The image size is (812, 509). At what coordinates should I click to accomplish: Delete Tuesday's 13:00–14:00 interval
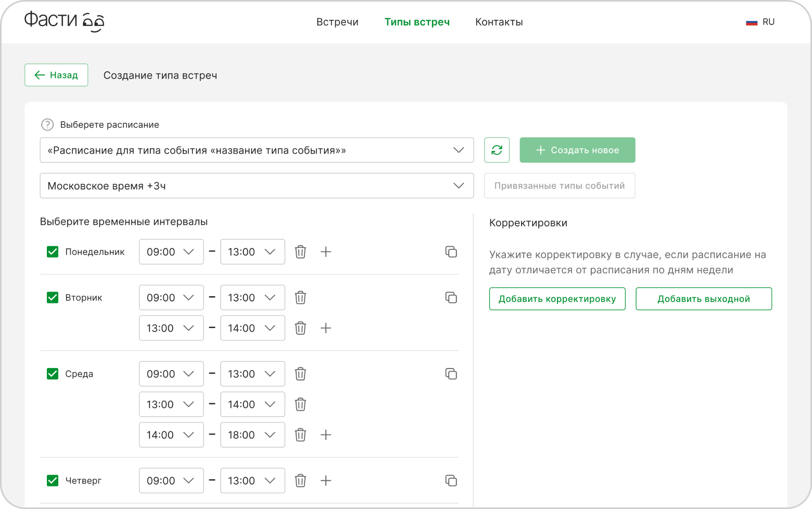[300, 328]
